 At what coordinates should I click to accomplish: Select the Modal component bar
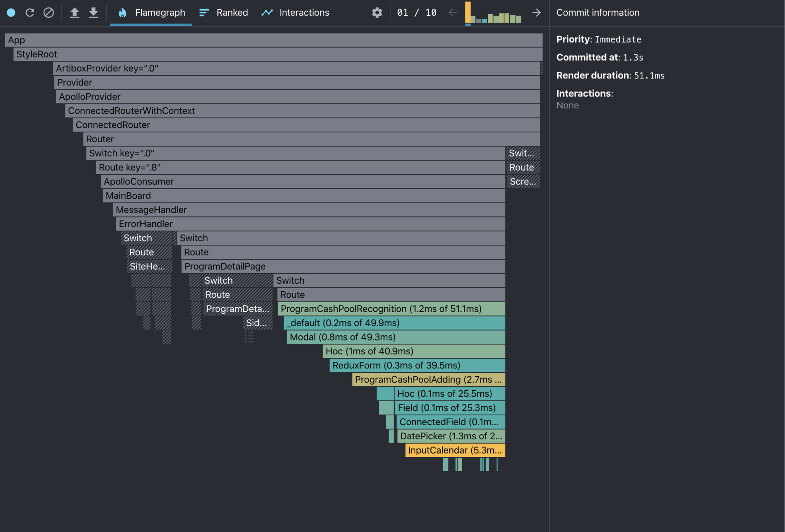[396, 337]
